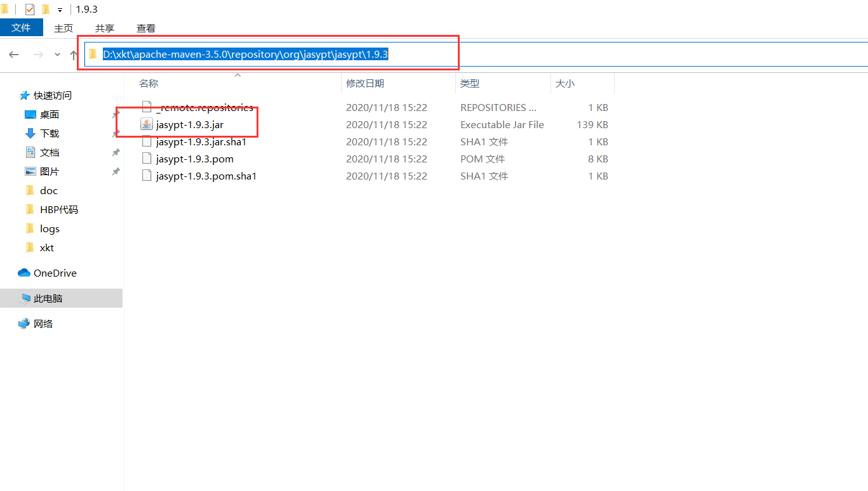Open 快速访问 in the navigation pane
Screen dimensions: 868x491
(x=53, y=95)
